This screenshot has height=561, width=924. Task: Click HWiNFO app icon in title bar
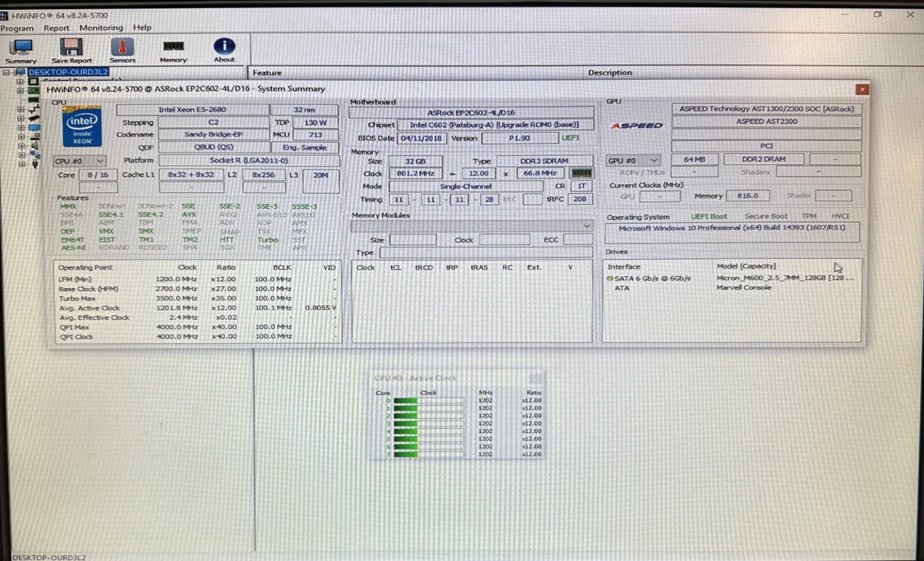(4, 16)
